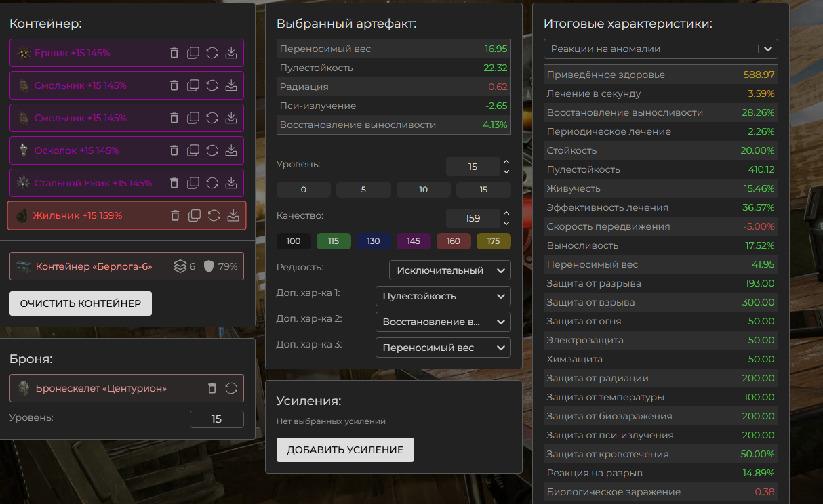Choose level preset 5

(x=363, y=190)
